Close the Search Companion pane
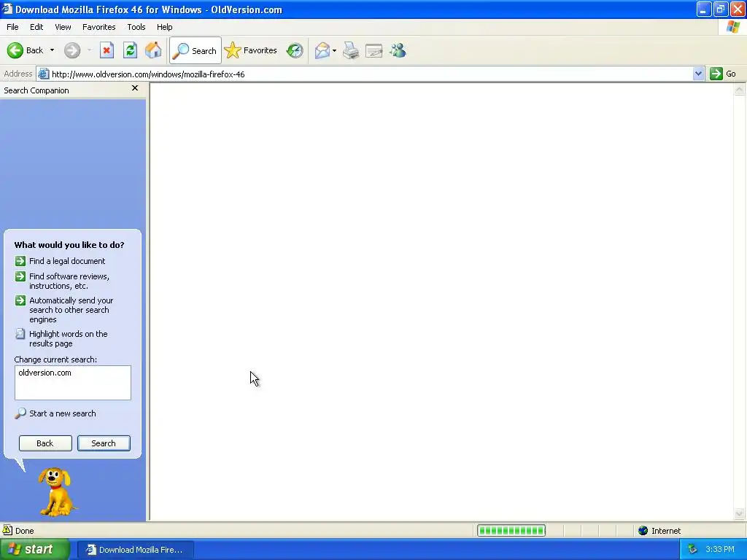The height and width of the screenshot is (560, 747). pyautogui.click(x=135, y=88)
